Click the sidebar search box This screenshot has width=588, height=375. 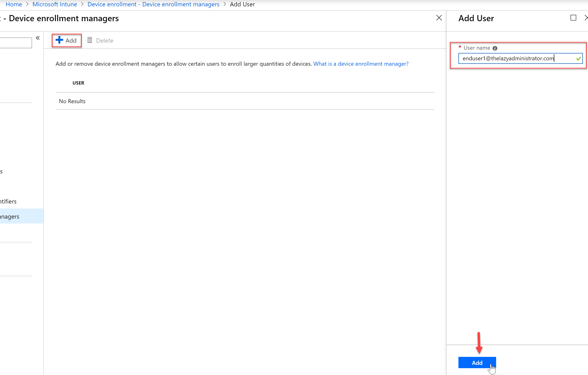[16, 43]
